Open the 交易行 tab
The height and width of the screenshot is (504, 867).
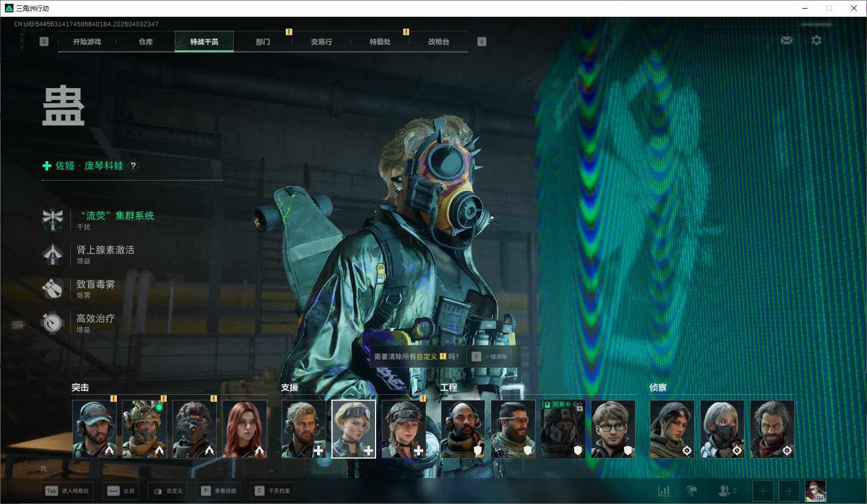[321, 42]
